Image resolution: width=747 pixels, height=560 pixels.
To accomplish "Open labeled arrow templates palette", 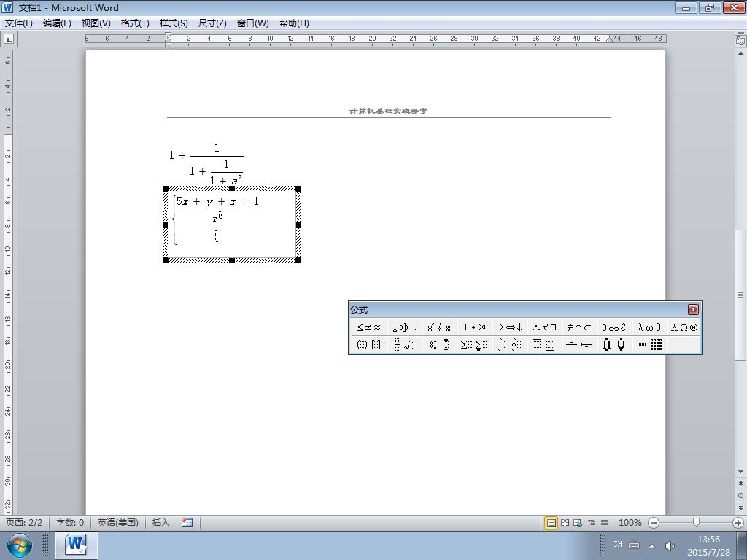I will (578, 344).
